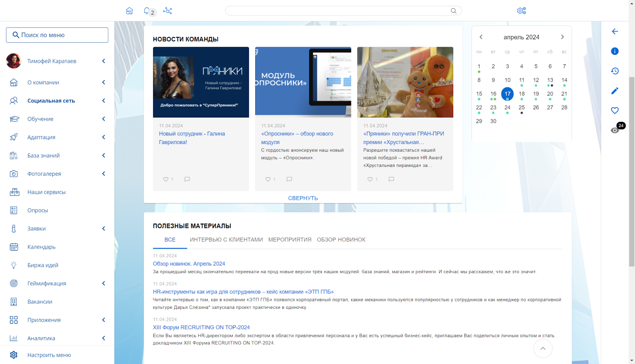Click the home icon in top bar

(x=129, y=11)
